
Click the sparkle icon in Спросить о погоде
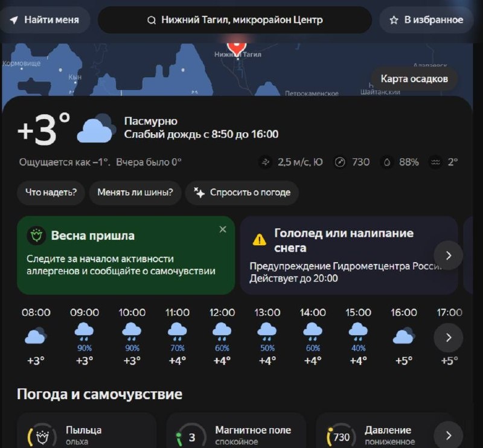199,193
